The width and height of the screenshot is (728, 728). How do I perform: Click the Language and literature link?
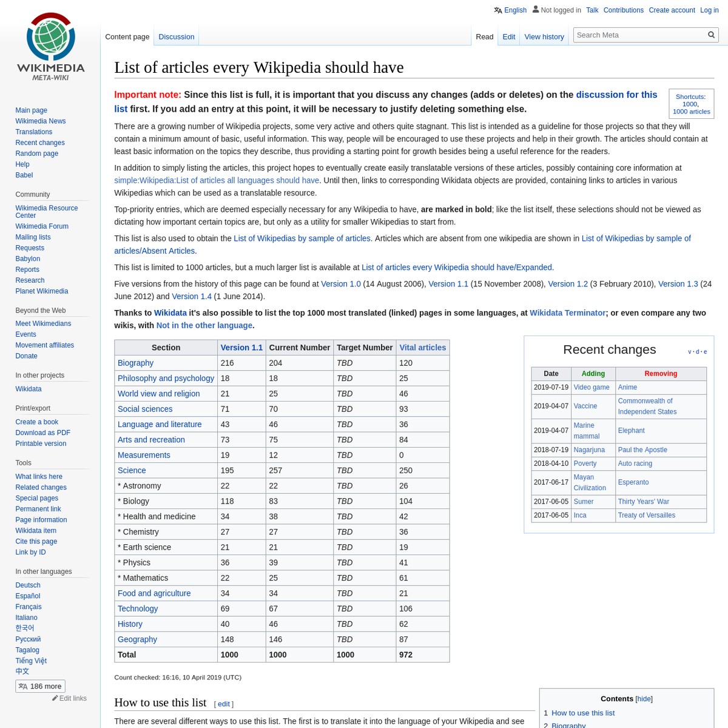coord(160,424)
